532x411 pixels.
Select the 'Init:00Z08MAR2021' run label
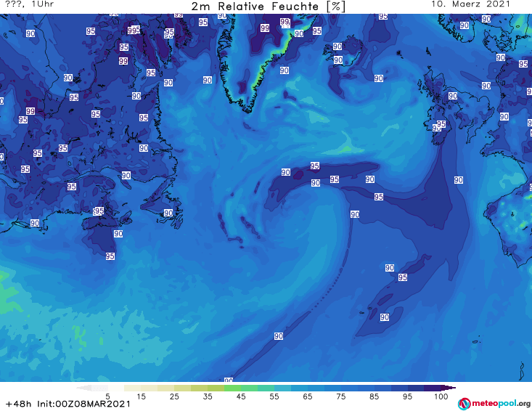click(83, 404)
